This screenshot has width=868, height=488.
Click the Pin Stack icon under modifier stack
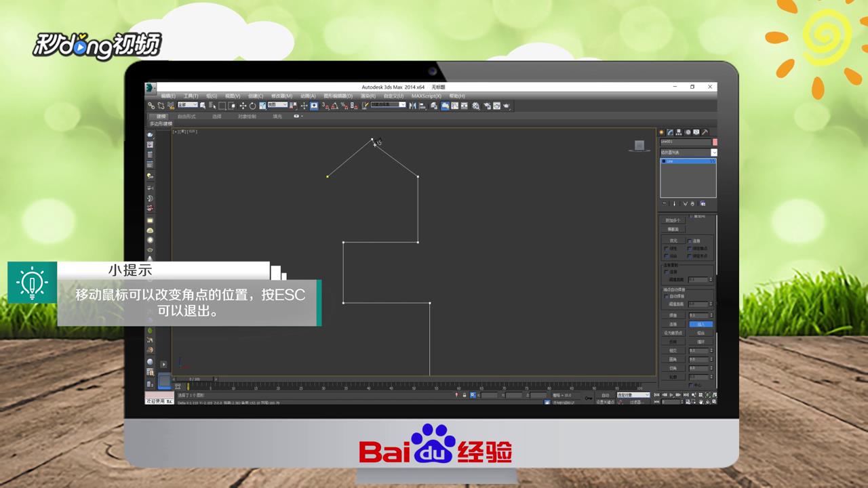click(x=665, y=203)
